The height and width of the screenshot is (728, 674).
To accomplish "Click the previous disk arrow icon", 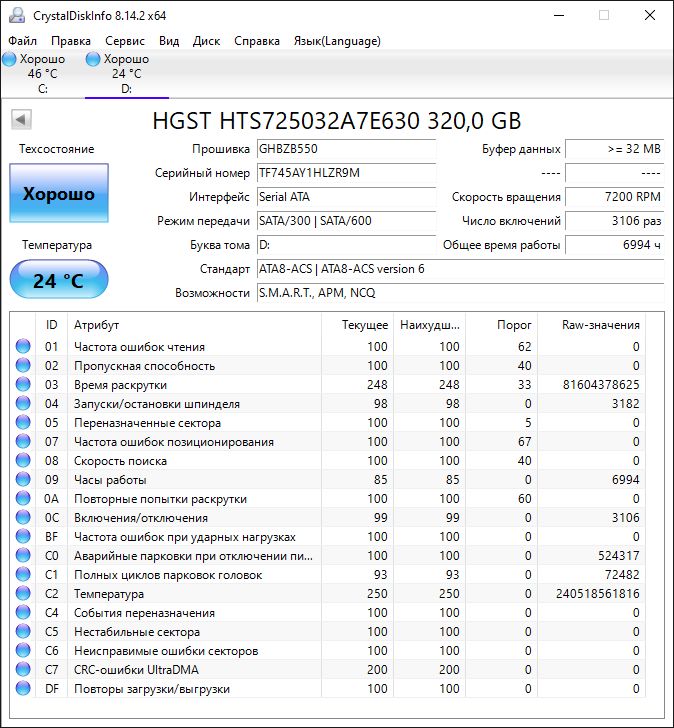I will point(20,120).
